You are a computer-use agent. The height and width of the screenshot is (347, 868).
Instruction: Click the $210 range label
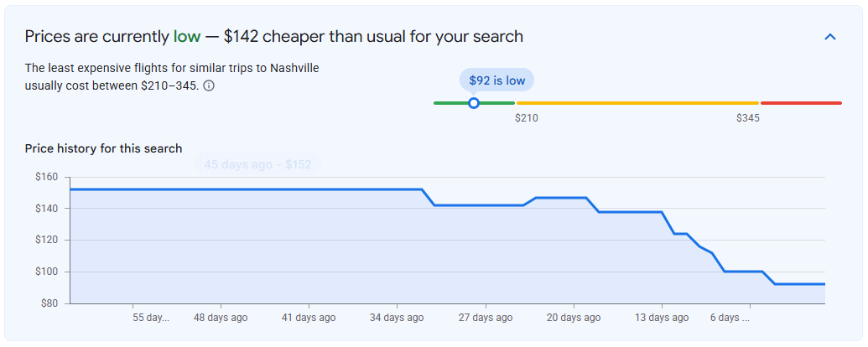pos(526,118)
